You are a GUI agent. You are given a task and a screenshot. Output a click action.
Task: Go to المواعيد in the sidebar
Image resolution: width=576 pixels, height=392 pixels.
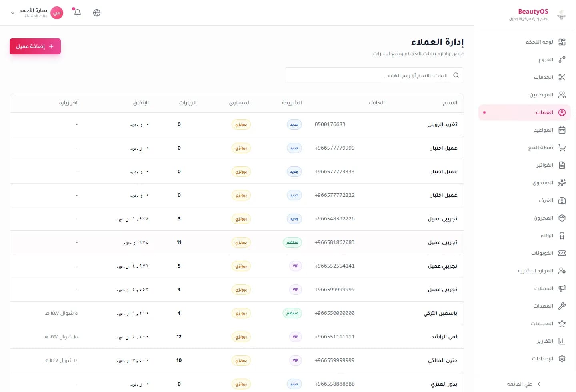tap(524, 130)
